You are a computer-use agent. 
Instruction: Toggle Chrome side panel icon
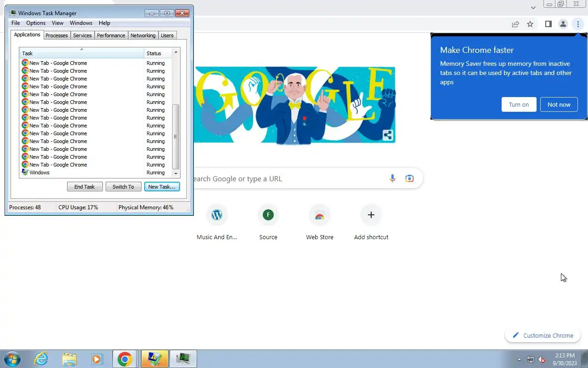(x=548, y=24)
